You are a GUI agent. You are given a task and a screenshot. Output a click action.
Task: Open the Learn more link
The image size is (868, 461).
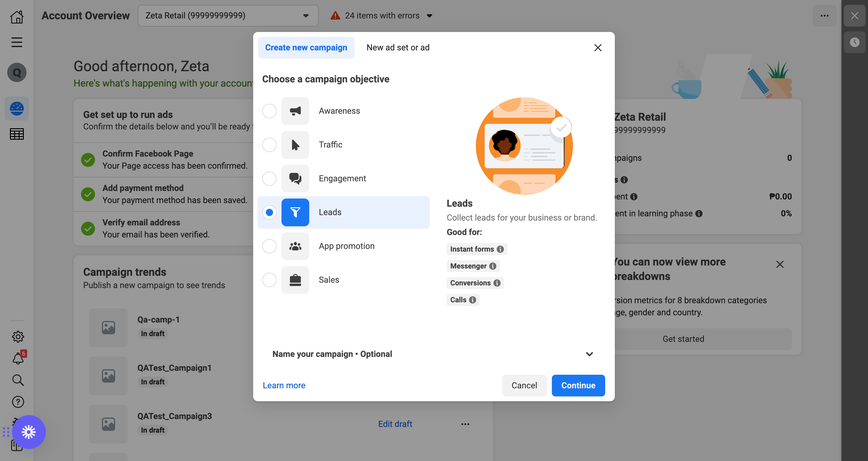(284, 386)
